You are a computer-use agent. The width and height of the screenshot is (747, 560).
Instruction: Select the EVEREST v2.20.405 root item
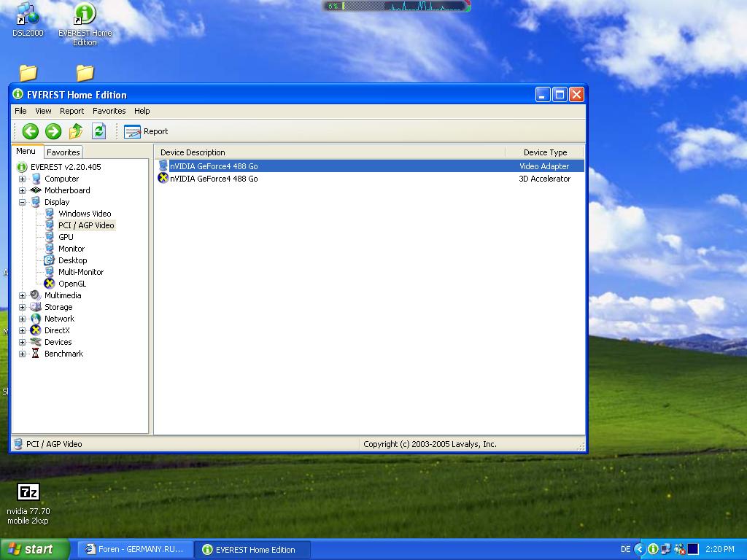(66, 167)
